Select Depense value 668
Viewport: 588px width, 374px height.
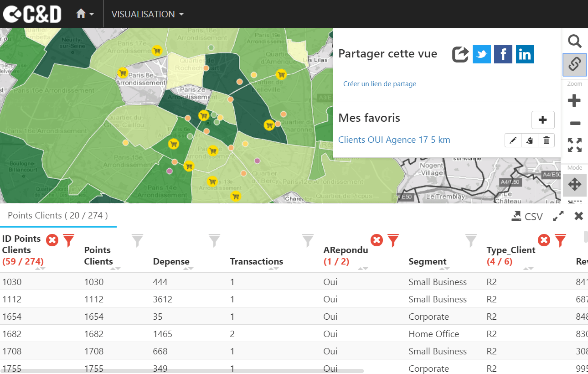(x=160, y=351)
